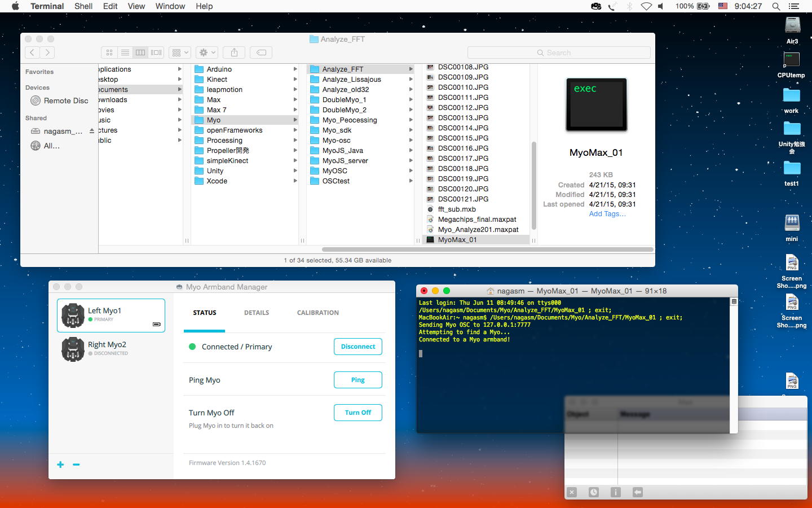Eject the nagasm shared disk
The height and width of the screenshot is (508, 812).
point(92,131)
